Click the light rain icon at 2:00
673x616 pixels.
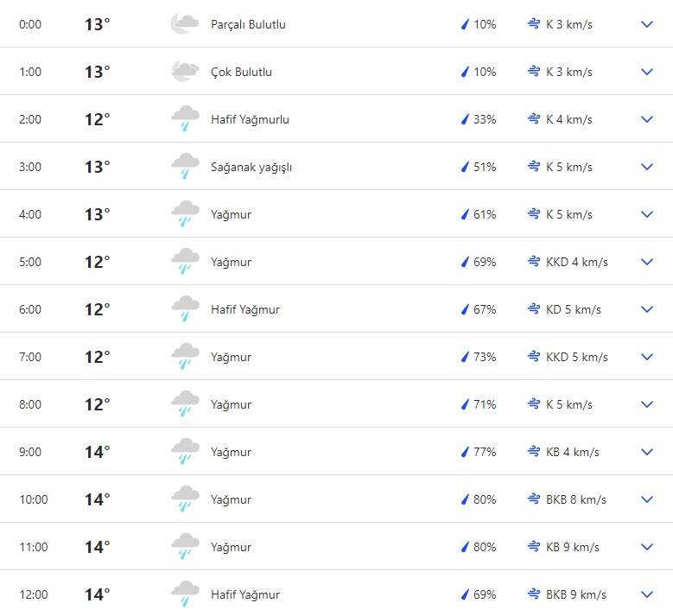point(185,119)
